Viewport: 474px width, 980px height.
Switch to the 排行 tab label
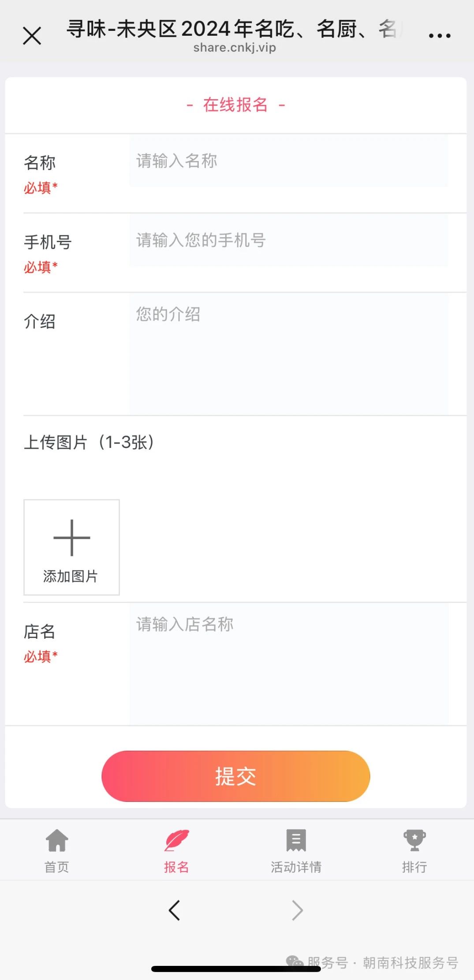coord(414,867)
